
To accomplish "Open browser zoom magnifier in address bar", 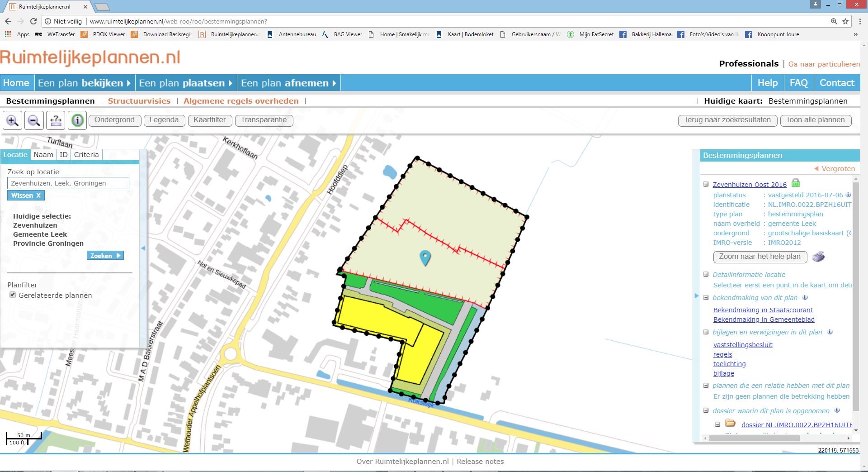I will (834, 21).
